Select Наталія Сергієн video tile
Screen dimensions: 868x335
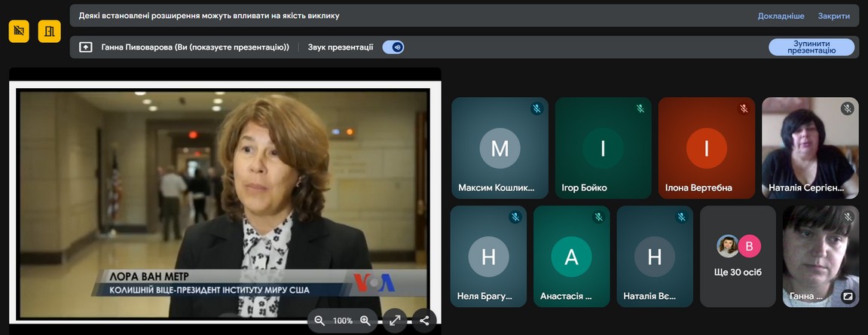[810, 148]
